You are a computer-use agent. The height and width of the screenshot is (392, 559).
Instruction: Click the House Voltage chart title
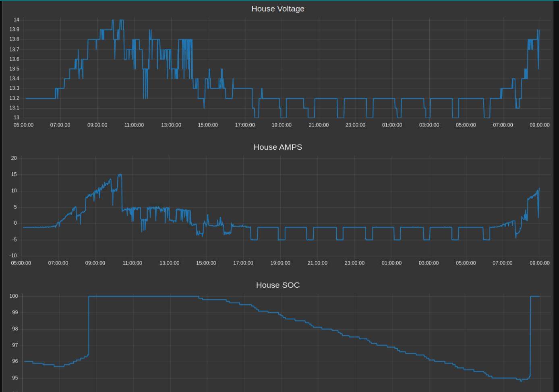277,9
